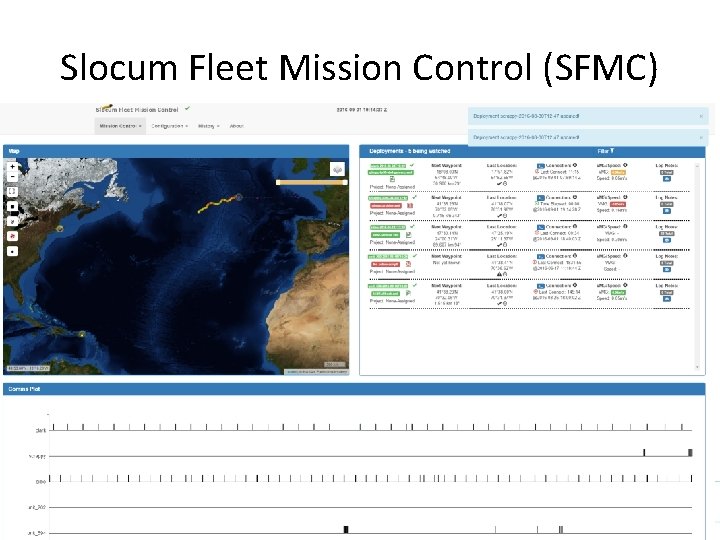The width and height of the screenshot is (720, 540).
Task: Click red status badge in red-VMG deployment row
Action: (386, 206)
